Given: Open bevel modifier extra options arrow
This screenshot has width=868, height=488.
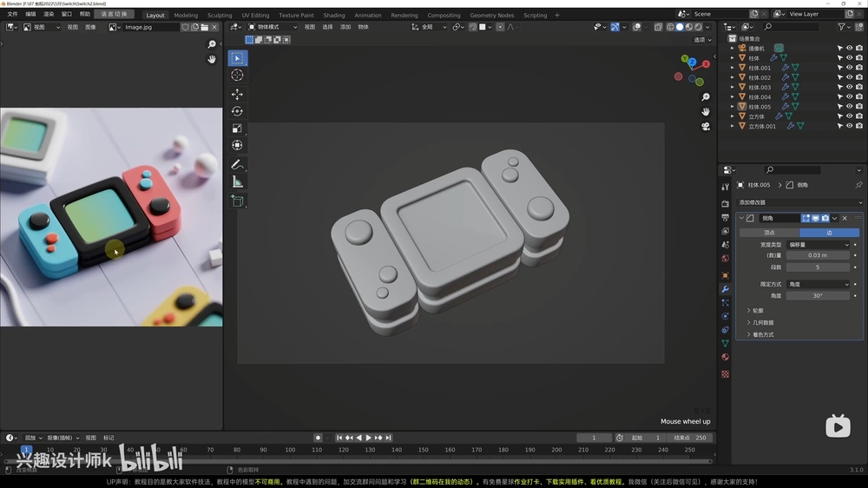Looking at the screenshot, I should [x=835, y=218].
